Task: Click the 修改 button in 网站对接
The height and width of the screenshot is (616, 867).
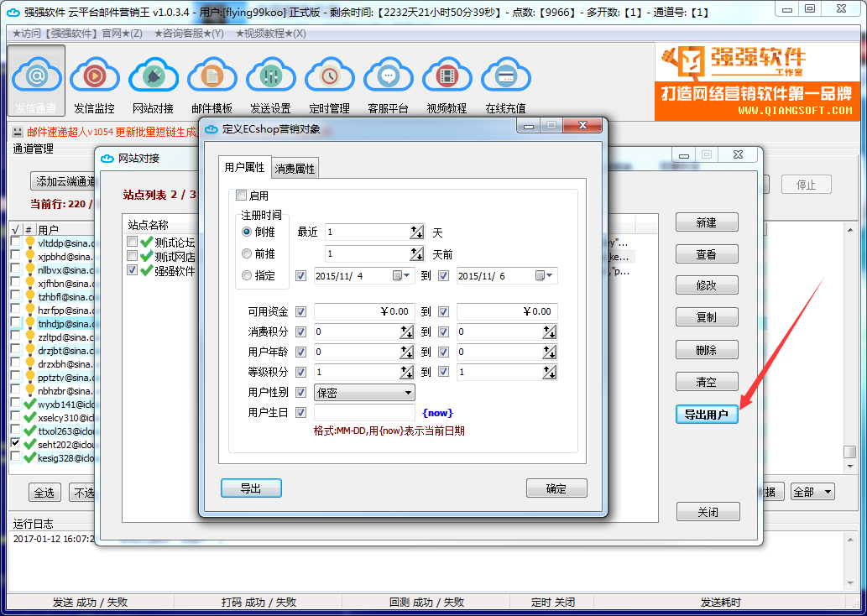Action: click(707, 286)
